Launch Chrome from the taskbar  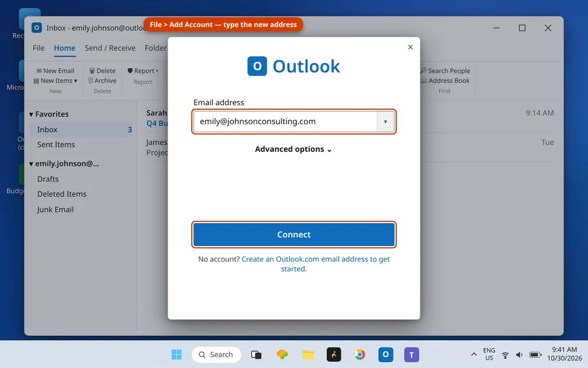click(359, 354)
